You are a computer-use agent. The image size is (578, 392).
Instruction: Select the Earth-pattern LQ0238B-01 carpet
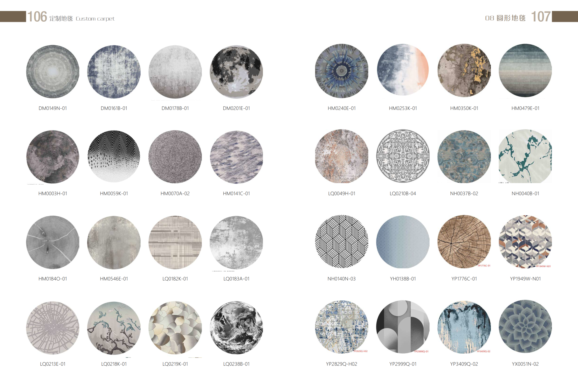pos(236,328)
